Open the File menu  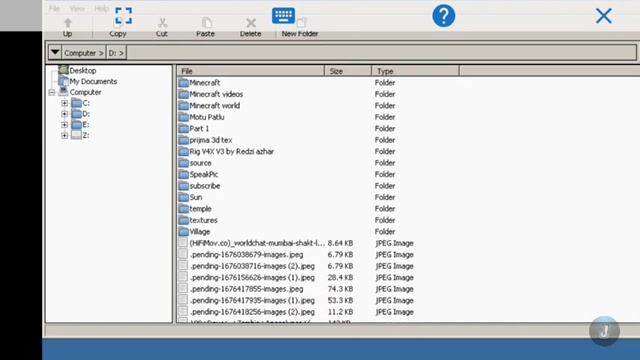point(54,9)
